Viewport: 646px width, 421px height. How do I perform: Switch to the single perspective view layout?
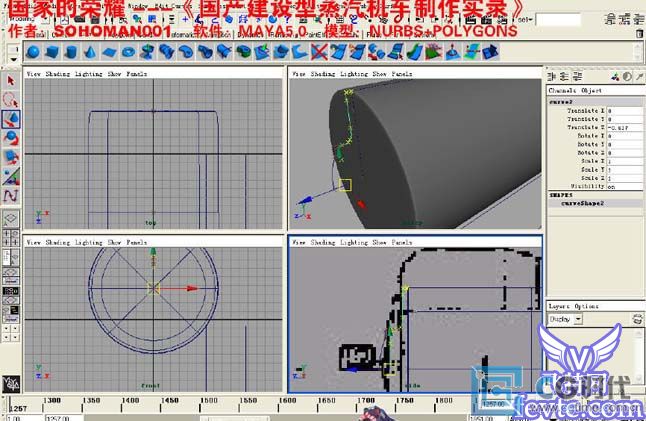(x=11, y=218)
